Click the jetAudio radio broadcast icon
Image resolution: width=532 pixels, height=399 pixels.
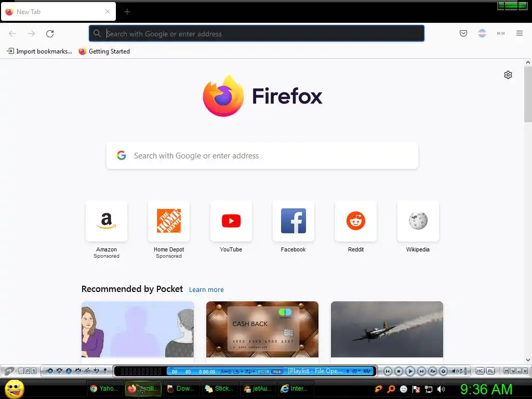coord(87,371)
